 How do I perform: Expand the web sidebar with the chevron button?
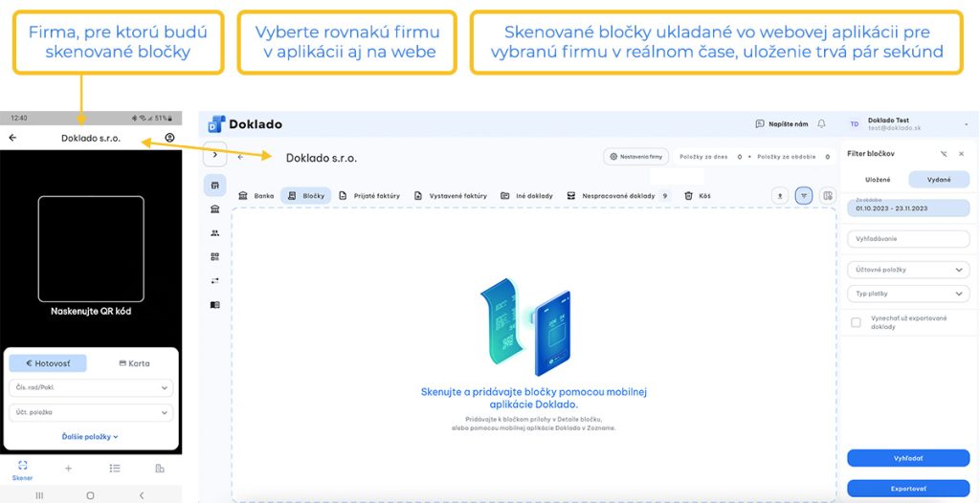pyautogui.click(x=215, y=154)
